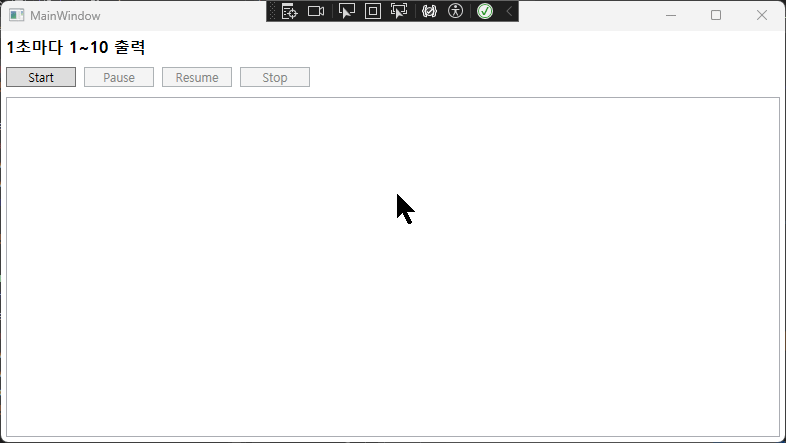786x443 pixels.
Task: Click the Start button
Action: pyautogui.click(x=41, y=77)
